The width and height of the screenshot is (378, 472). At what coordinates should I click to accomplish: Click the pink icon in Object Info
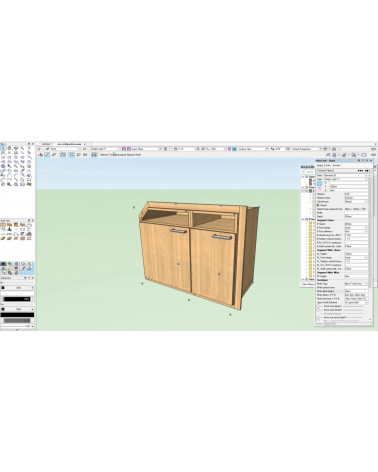(x=319, y=188)
